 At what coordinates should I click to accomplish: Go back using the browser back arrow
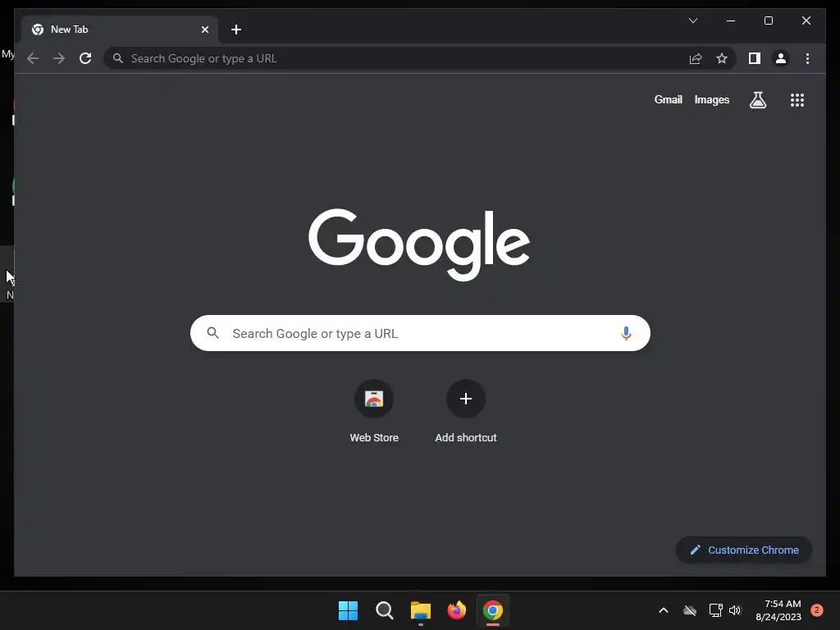pos(33,58)
